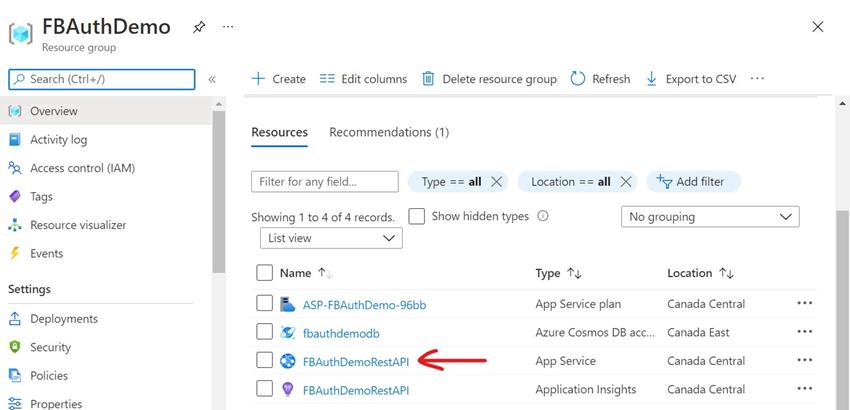The image size is (850, 410).
Task: Click the Search (Ctrl+/) box
Action: pyautogui.click(x=102, y=79)
